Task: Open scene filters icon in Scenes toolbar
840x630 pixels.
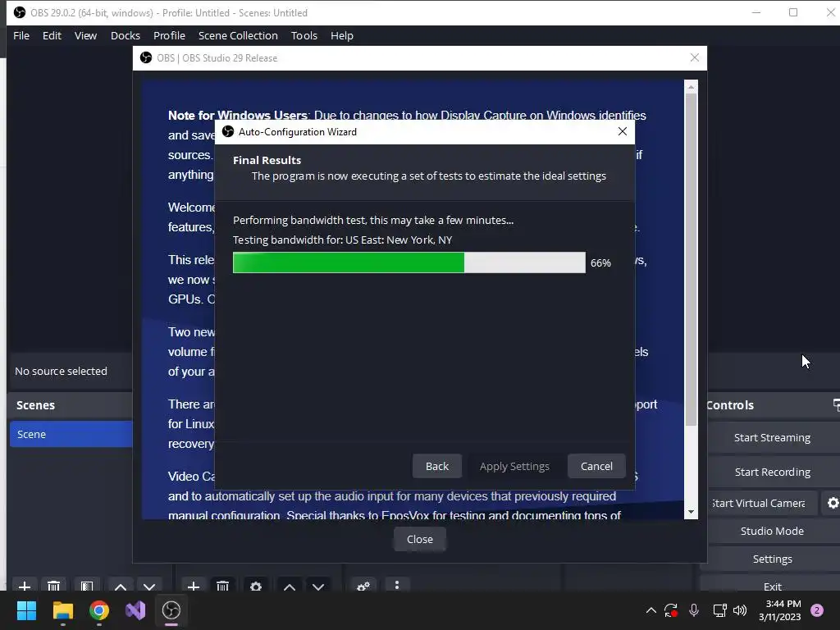Action: pyautogui.click(x=87, y=586)
